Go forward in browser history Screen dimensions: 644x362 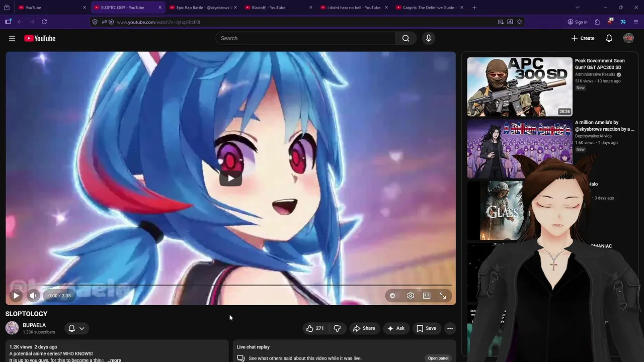[x=32, y=22]
